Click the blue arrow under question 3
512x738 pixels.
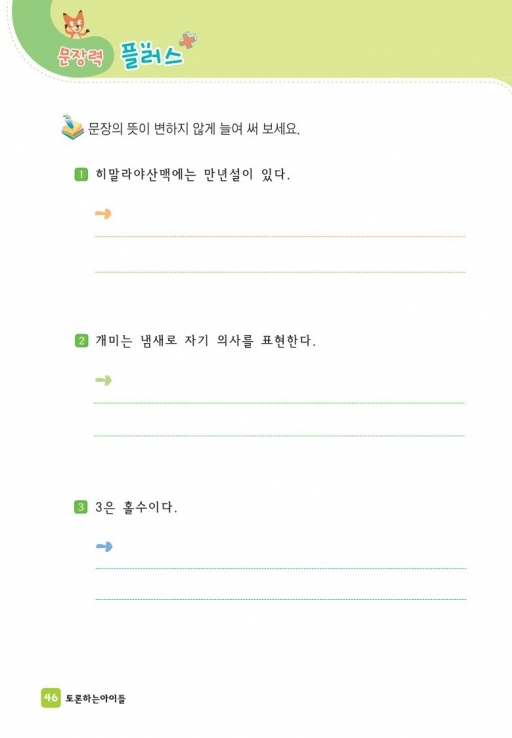point(104,546)
